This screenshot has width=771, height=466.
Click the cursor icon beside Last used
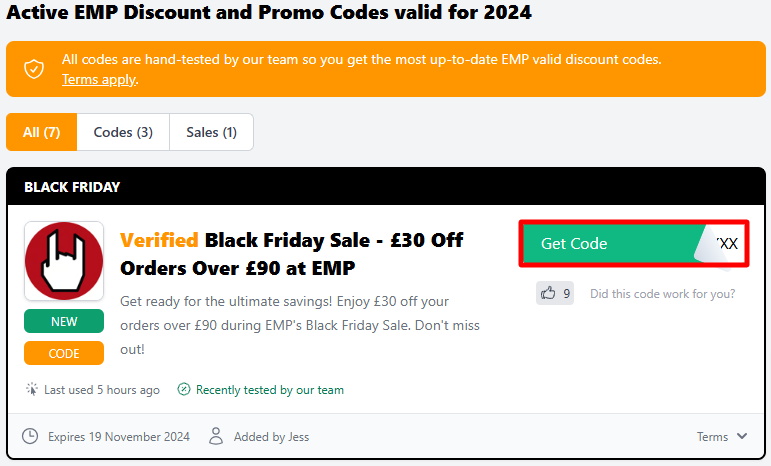click(31, 389)
